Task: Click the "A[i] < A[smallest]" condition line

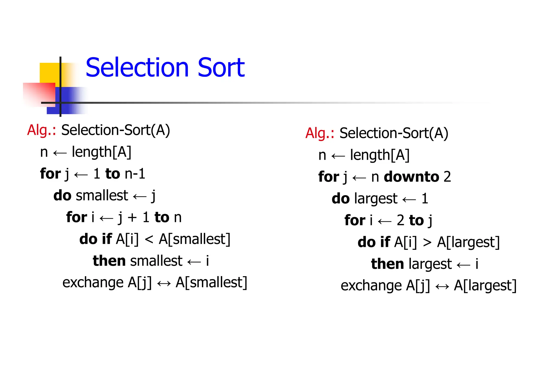Action: (x=155, y=239)
